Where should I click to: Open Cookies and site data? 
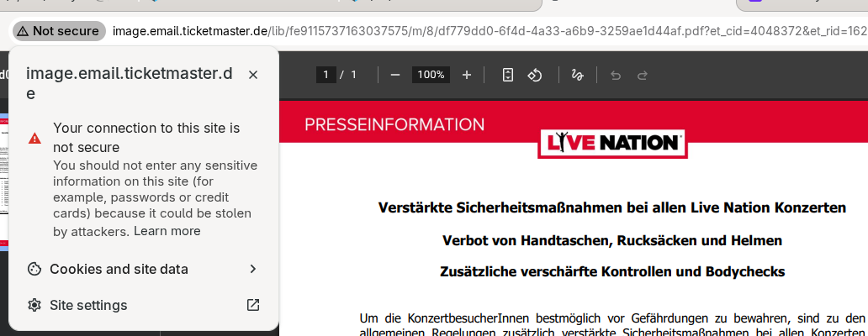[119, 269]
